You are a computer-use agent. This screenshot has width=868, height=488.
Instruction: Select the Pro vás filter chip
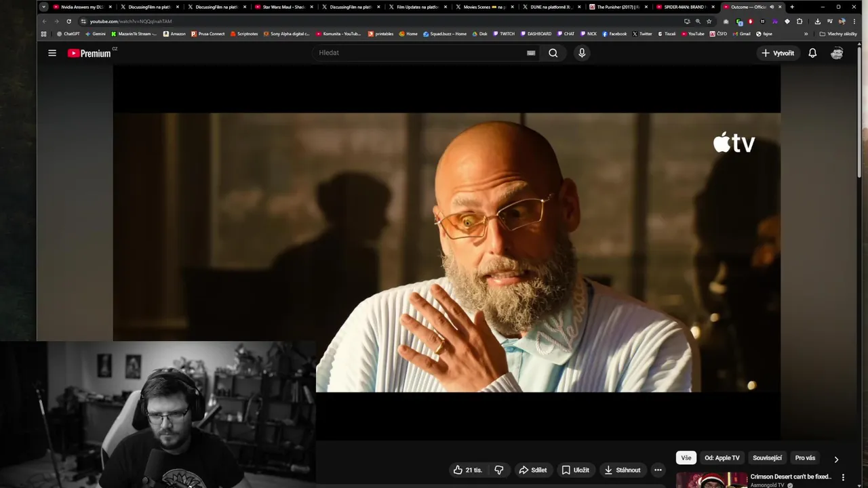(805, 458)
